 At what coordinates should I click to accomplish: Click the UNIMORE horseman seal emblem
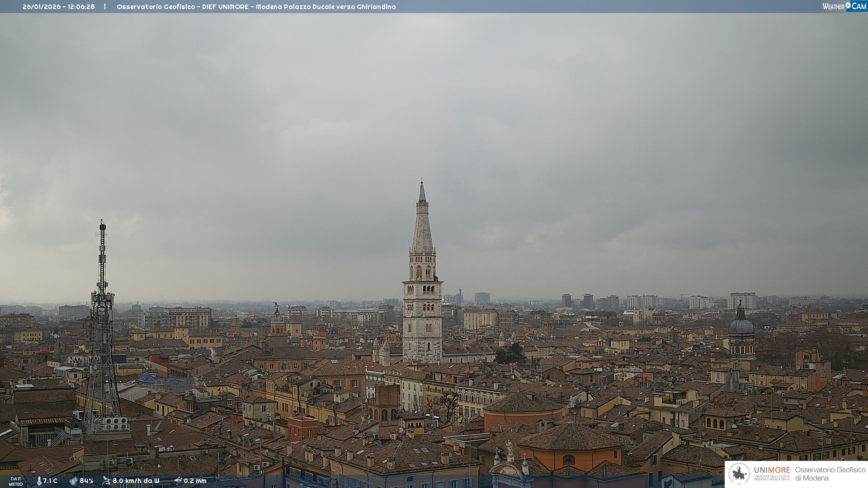pos(740,474)
